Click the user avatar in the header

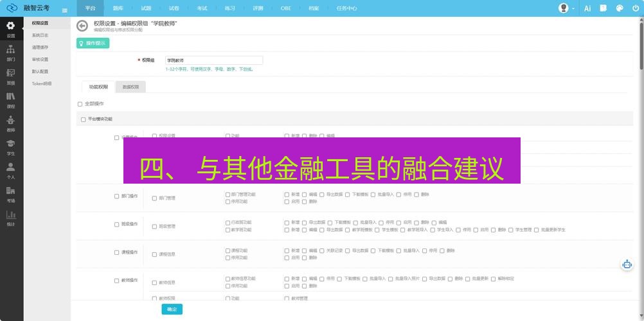point(564,8)
